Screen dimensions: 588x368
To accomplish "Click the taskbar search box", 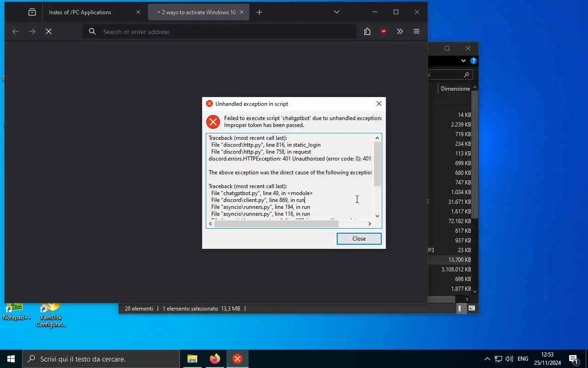I will click(x=101, y=359).
